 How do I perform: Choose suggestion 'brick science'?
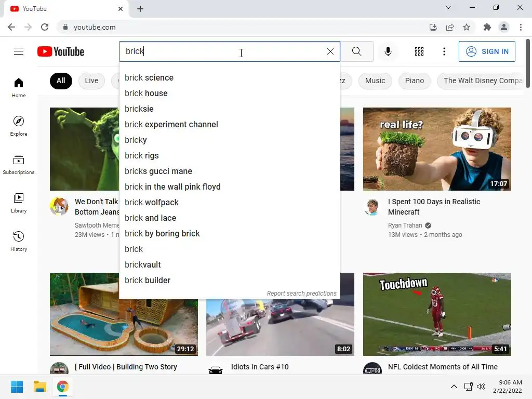coord(229,78)
